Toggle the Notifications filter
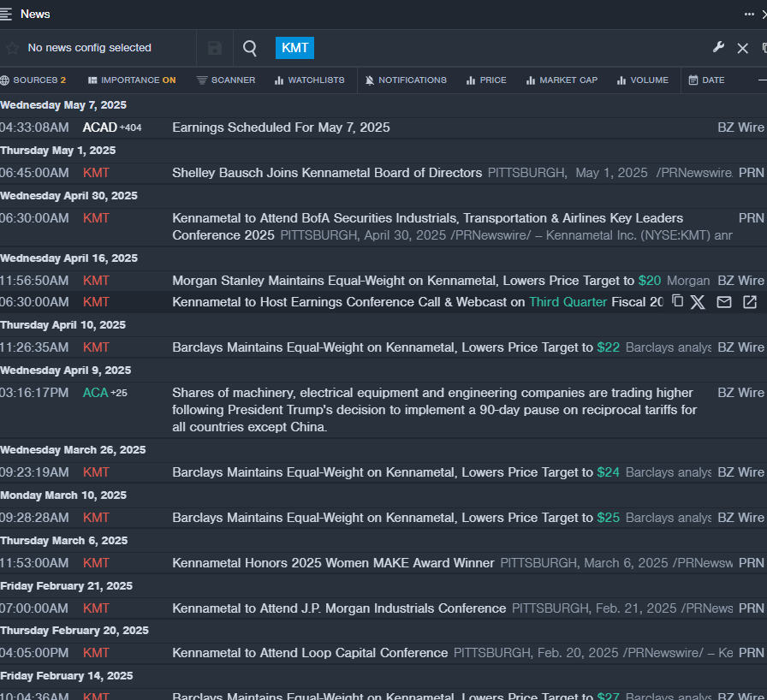Image resolution: width=767 pixels, height=700 pixels. (x=406, y=80)
